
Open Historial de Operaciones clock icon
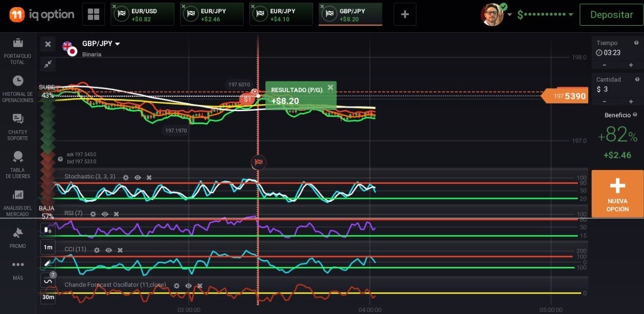click(x=18, y=81)
